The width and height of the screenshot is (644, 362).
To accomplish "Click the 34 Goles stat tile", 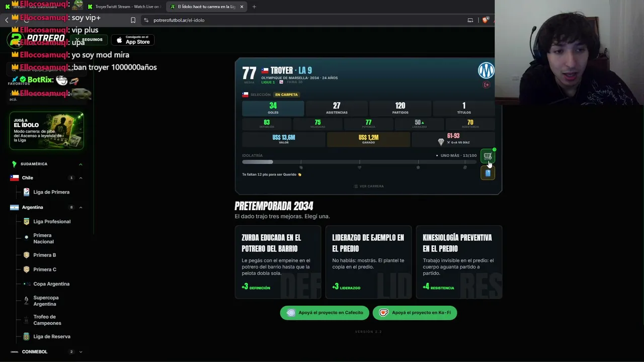I will coord(273,108).
